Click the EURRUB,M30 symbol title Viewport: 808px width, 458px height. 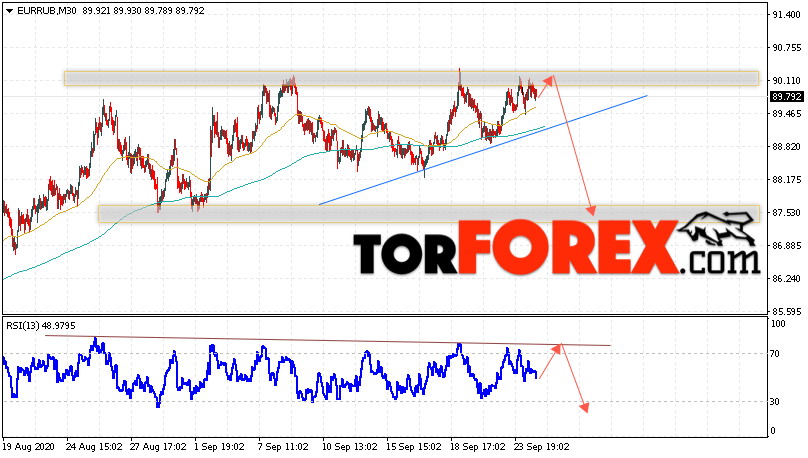[47, 11]
